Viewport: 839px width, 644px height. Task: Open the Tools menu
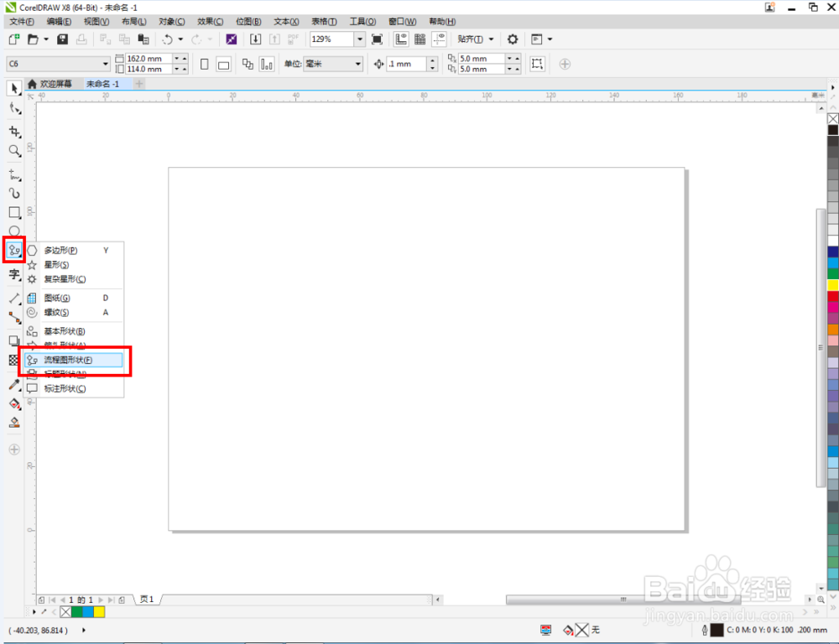(x=362, y=22)
